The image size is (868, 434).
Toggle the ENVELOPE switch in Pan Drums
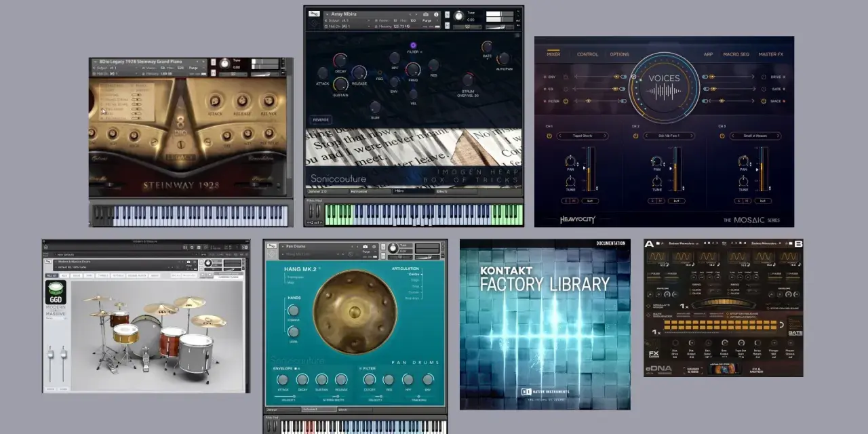(297, 368)
